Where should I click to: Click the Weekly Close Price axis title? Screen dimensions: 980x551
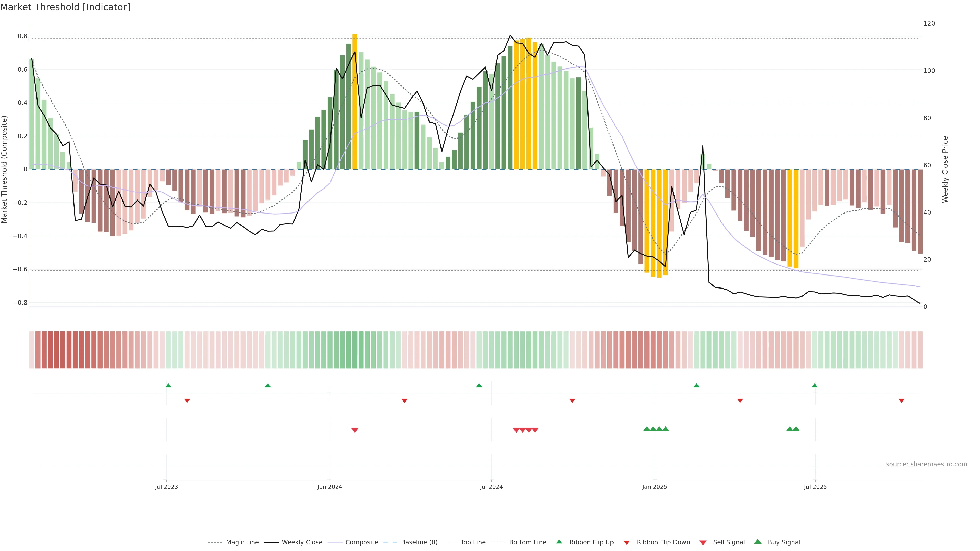(x=945, y=169)
